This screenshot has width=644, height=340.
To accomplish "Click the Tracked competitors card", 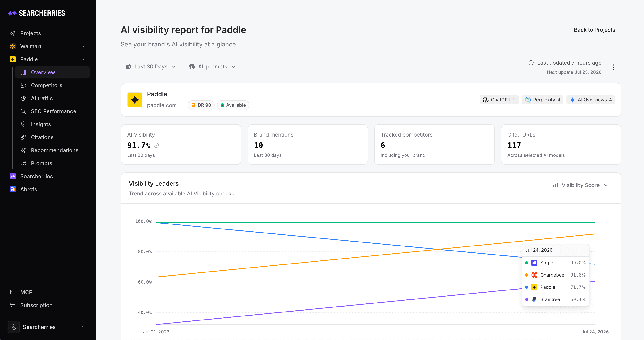I will (434, 144).
